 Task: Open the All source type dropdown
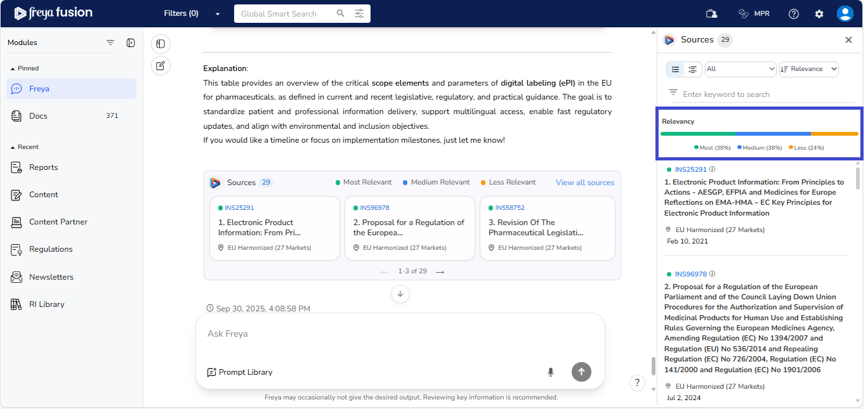[x=740, y=69]
